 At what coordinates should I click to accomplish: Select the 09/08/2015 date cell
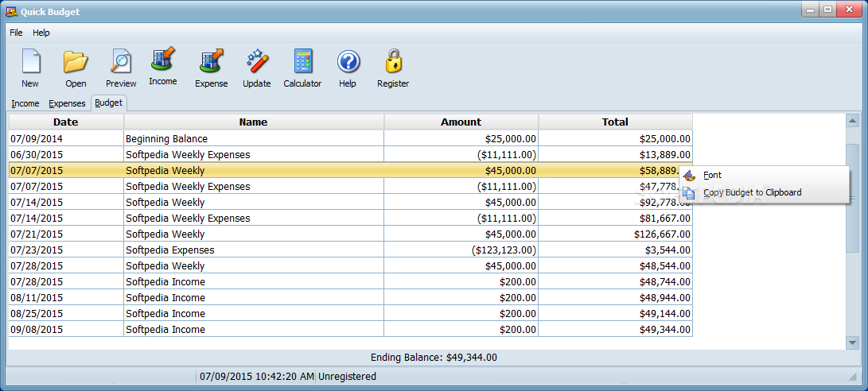pos(66,330)
